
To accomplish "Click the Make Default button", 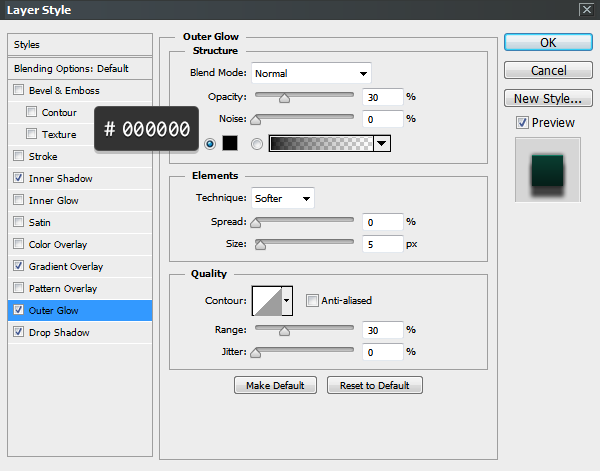I will [275, 385].
